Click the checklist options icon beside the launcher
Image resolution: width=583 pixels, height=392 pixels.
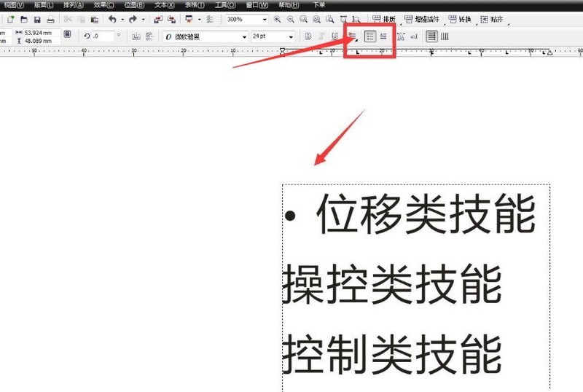pos(210,20)
